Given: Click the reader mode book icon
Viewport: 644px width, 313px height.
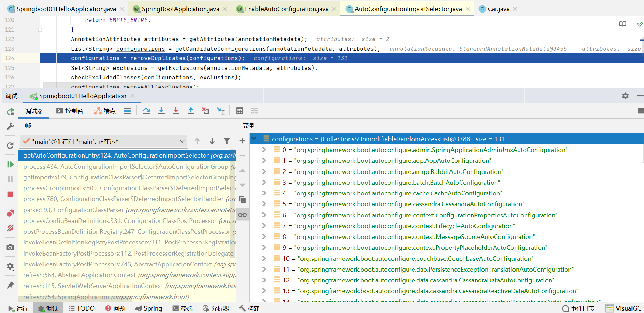Looking at the screenshot, I should 623,24.
